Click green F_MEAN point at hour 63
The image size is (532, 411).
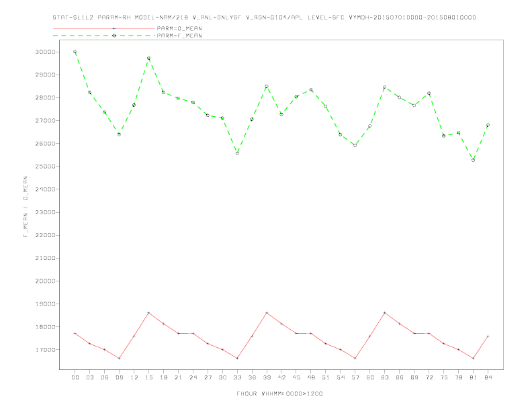385,87
